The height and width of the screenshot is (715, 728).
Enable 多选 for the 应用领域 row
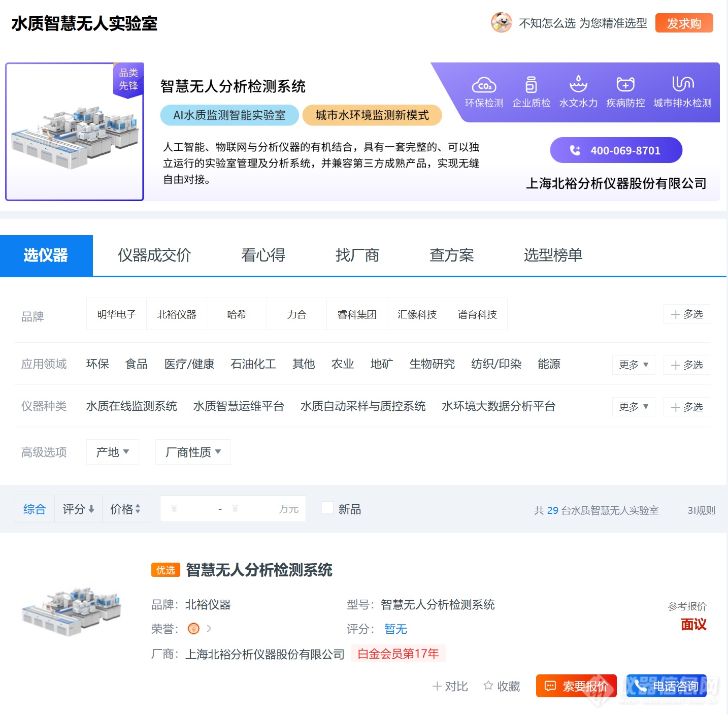tap(687, 365)
